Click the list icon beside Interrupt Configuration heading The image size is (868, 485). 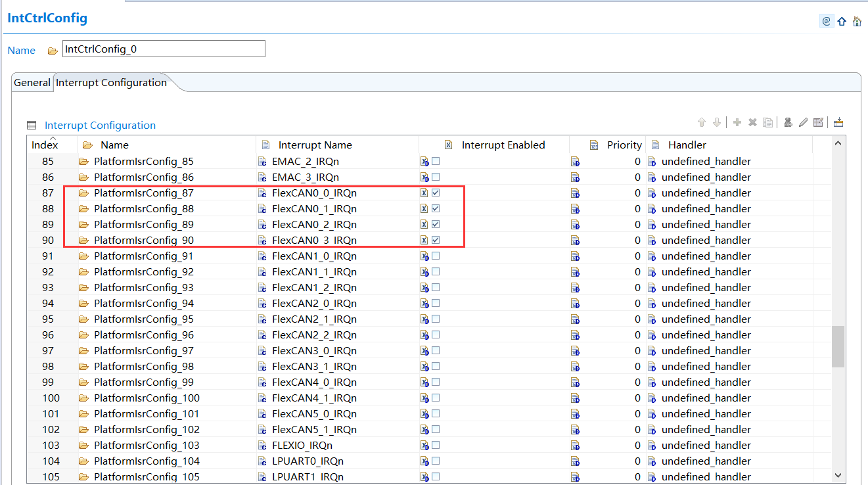pos(32,126)
